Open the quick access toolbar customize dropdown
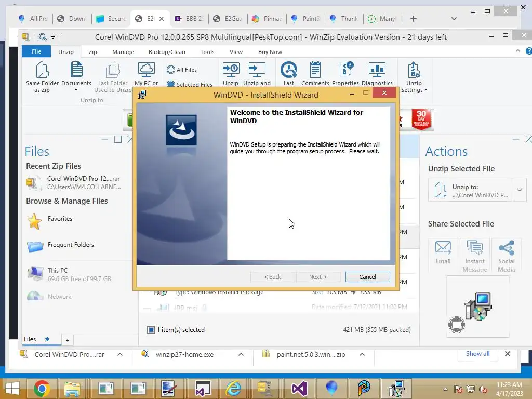 (53, 37)
